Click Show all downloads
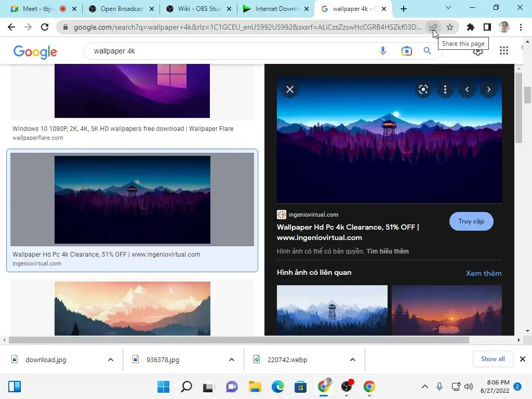The height and width of the screenshot is (399, 532). tap(493, 359)
